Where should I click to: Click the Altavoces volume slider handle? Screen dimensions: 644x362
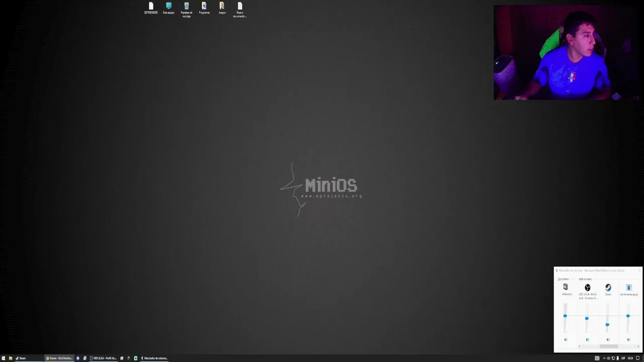click(565, 316)
